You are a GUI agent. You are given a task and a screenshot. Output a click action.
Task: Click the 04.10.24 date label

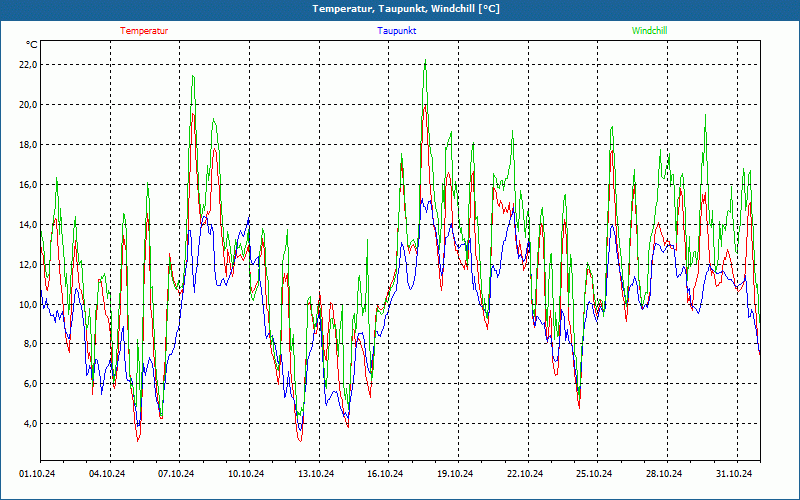107,474
